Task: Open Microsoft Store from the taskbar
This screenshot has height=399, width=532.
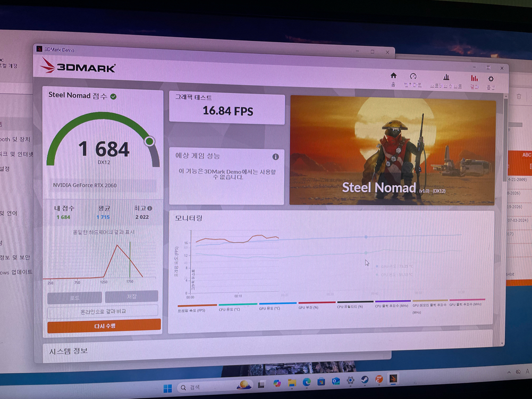Action: pyautogui.click(x=321, y=381)
